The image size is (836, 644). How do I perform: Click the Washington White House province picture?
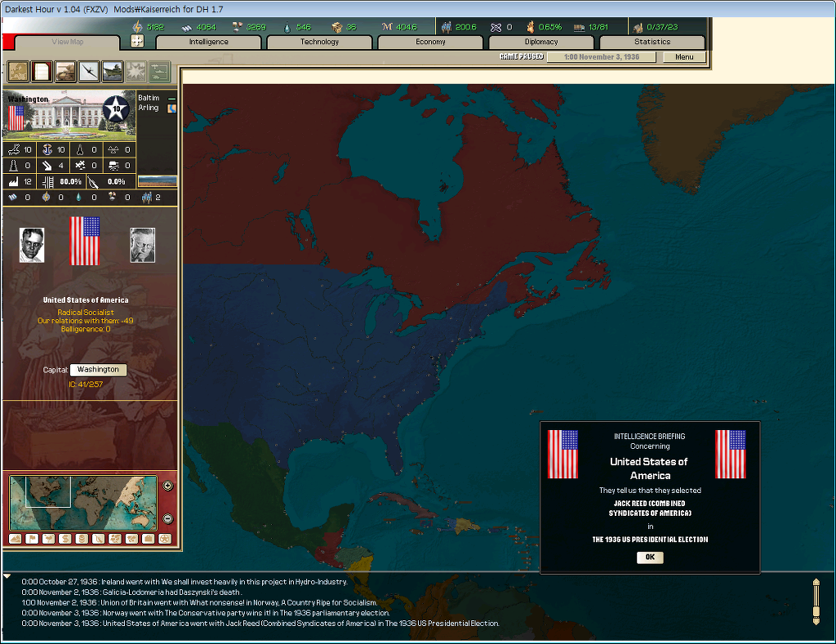tap(69, 115)
